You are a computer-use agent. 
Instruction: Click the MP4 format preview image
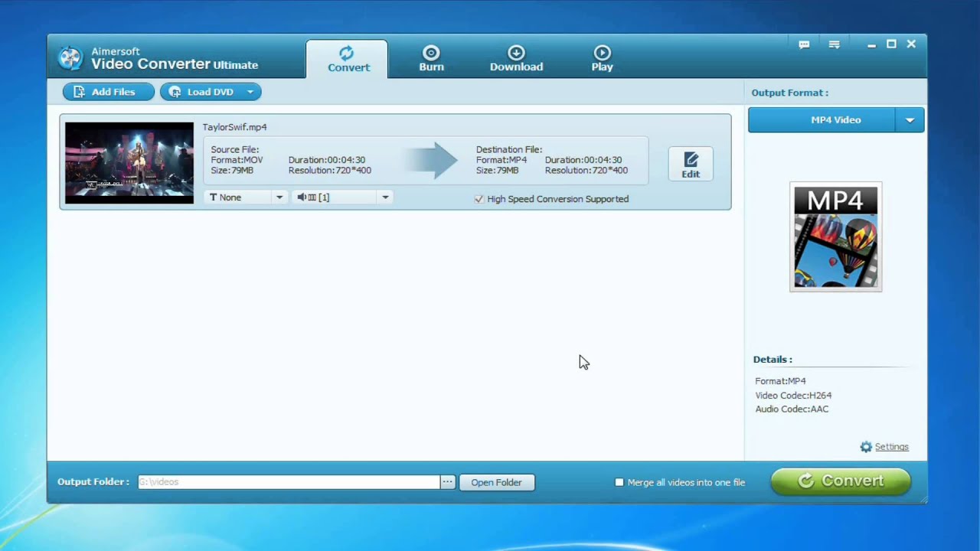click(835, 236)
